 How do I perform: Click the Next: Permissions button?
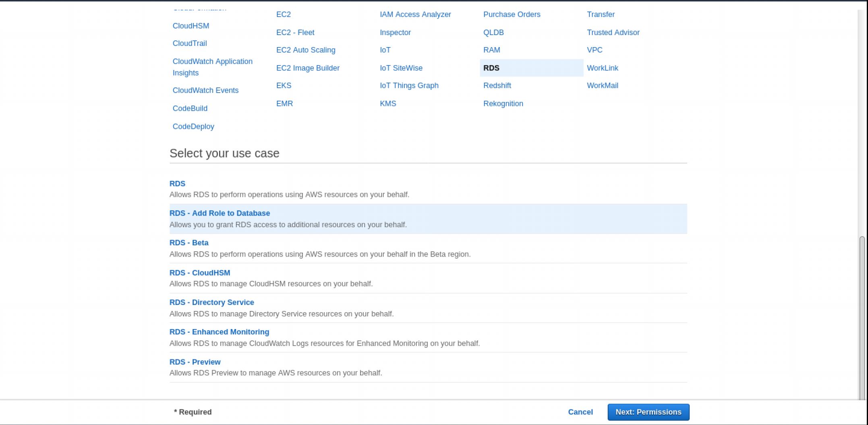tap(648, 412)
